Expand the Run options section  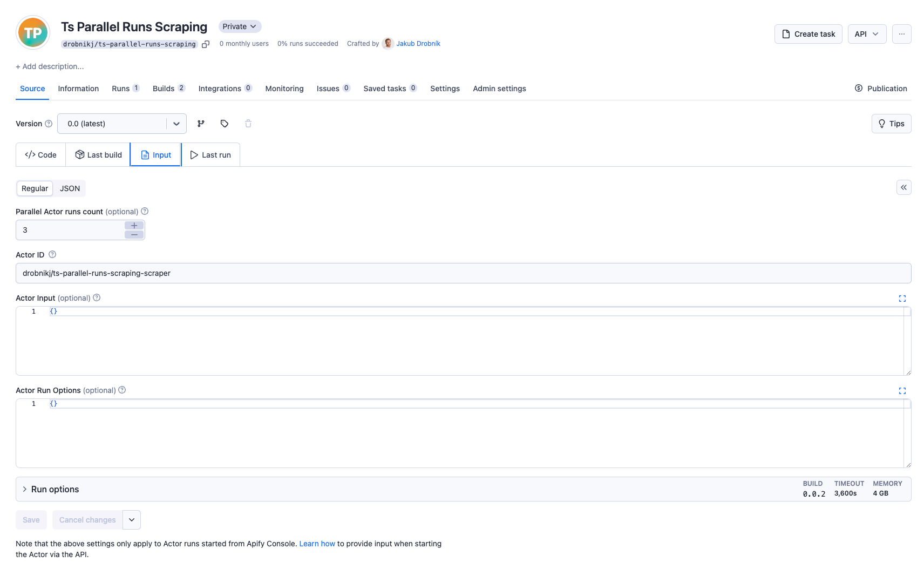tap(51, 489)
